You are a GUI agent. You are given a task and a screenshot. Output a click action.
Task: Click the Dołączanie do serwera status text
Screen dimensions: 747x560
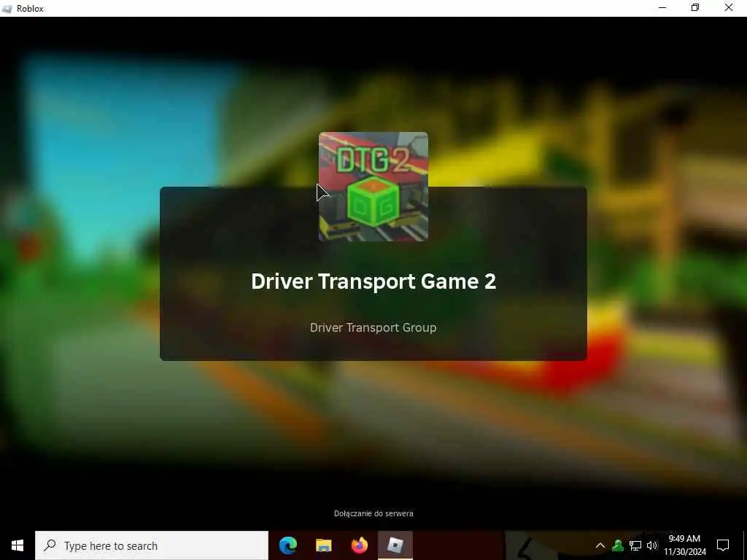[x=373, y=513]
